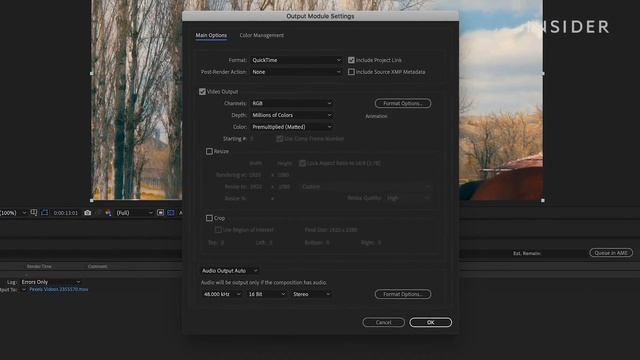Click audio Format Options button

(x=403, y=294)
